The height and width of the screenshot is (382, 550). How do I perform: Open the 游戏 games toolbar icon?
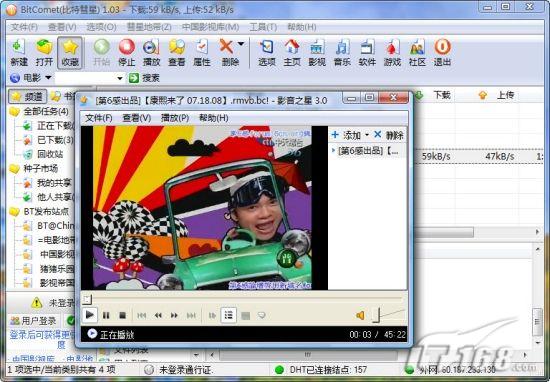tap(392, 53)
